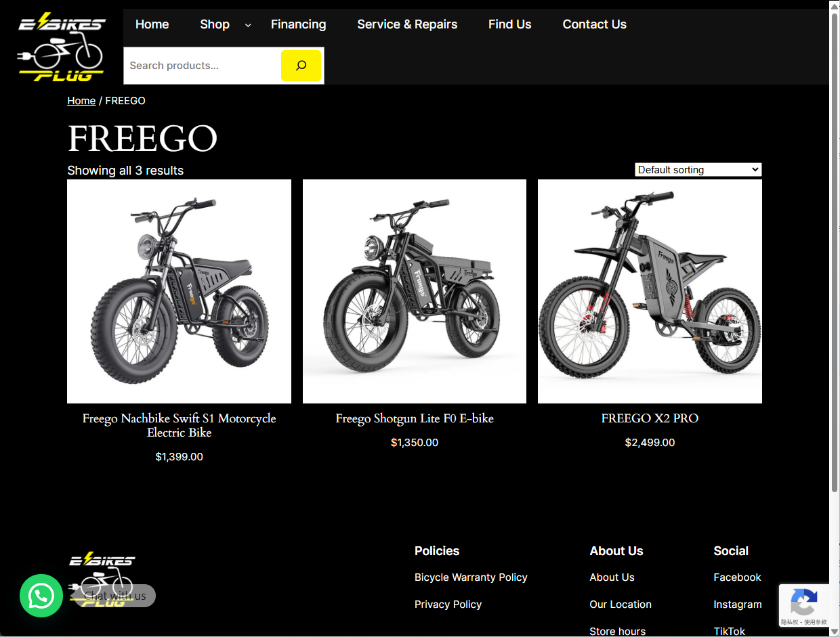Viewport: 840px width, 637px height.
Task: Click the Home breadcrumb link
Action: point(81,100)
